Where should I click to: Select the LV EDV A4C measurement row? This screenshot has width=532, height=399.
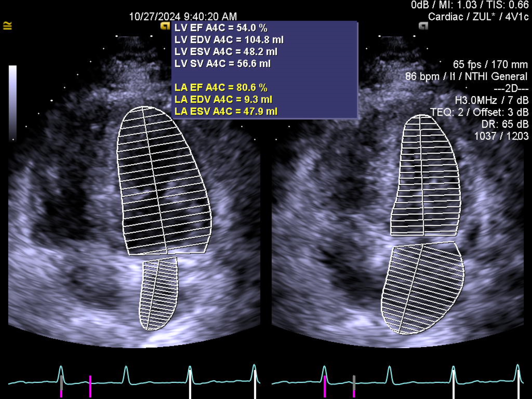click(x=229, y=40)
